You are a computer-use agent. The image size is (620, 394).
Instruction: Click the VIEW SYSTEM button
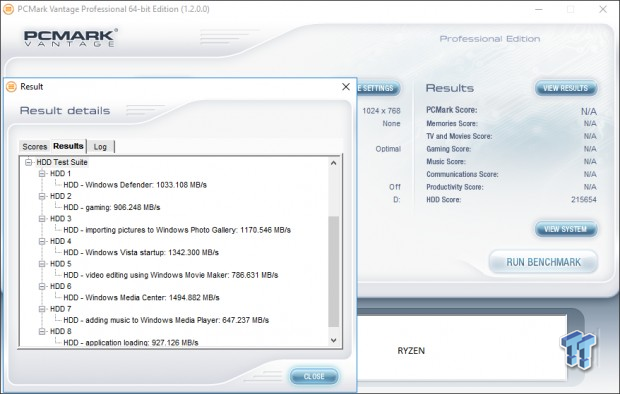tap(565, 229)
